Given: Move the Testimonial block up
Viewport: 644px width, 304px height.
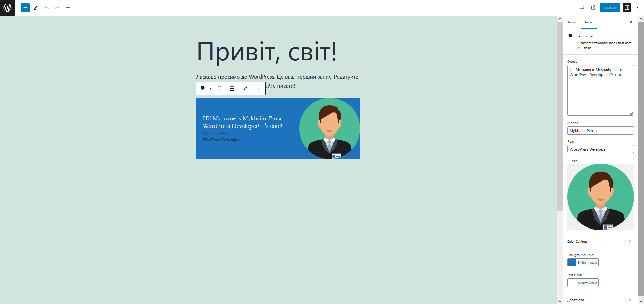Looking at the screenshot, I should [x=219, y=86].
